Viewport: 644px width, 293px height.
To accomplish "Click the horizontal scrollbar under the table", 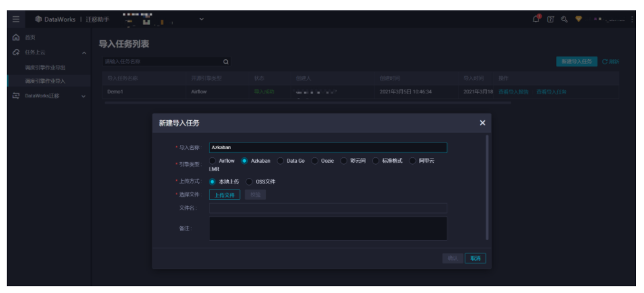I will click(308, 103).
